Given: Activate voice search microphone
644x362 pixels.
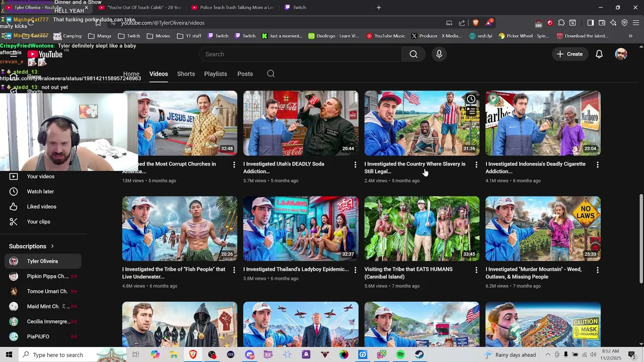Looking at the screenshot, I should click(x=439, y=54).
